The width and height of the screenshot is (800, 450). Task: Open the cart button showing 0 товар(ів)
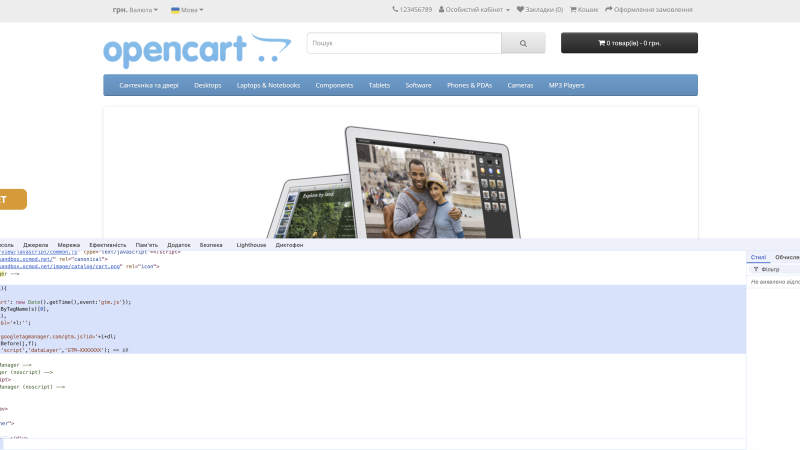tap(629, 43)
